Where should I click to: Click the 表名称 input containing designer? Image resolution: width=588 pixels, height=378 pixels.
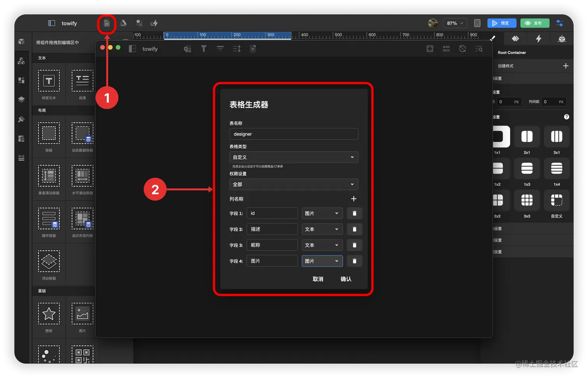(x=294, y=134)
